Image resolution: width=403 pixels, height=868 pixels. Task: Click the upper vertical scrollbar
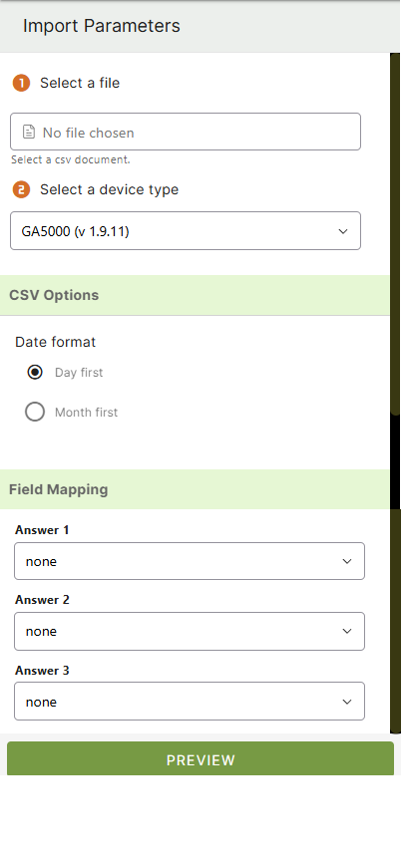(395, 233)
